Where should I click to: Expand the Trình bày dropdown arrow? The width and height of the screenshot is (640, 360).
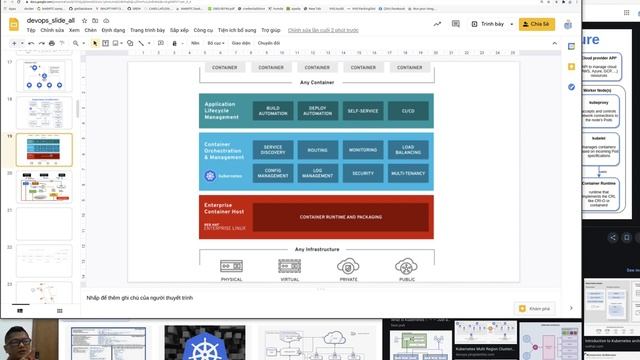coord(512,24)
